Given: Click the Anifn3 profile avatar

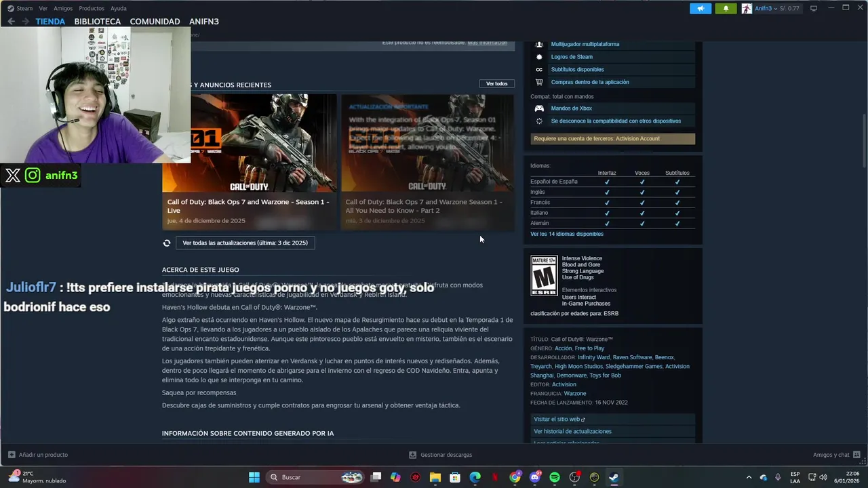Looking at the screenshot, I should [747, 8].
